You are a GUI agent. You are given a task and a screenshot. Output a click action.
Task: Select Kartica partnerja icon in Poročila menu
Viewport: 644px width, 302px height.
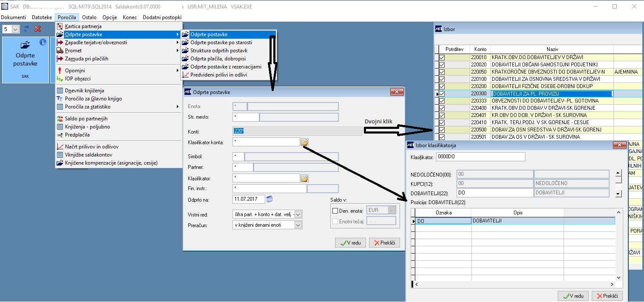(60, 26)
